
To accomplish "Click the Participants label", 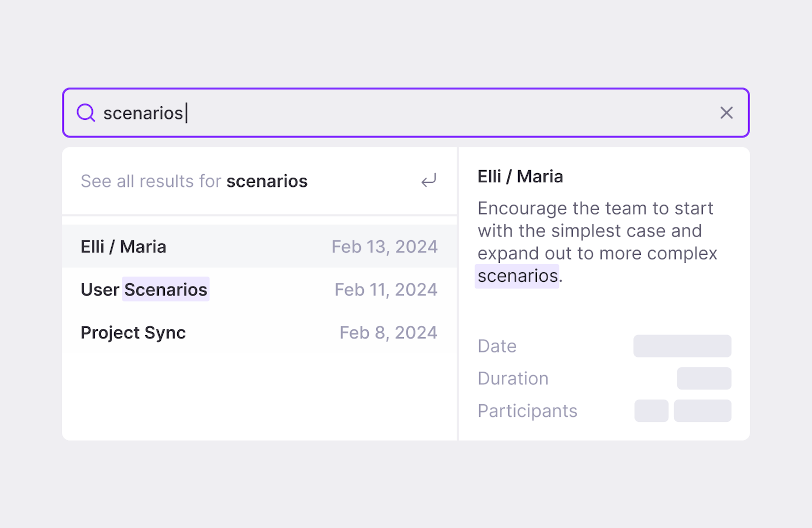I will (x=527, y=411).
